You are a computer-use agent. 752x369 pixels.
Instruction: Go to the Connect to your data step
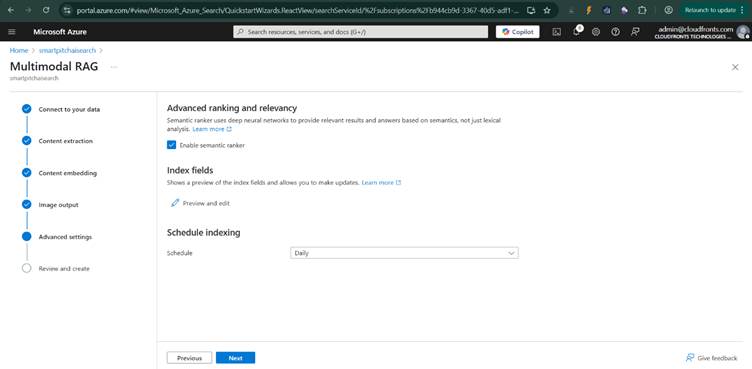pyautogui.click(x=69, y=109)
